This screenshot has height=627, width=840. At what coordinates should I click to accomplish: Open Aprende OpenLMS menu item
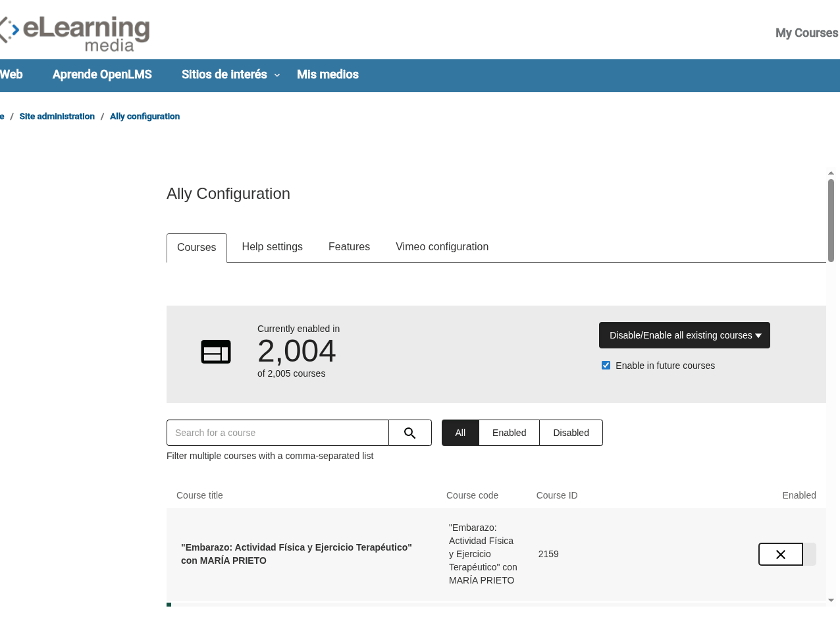click(102, 74)
